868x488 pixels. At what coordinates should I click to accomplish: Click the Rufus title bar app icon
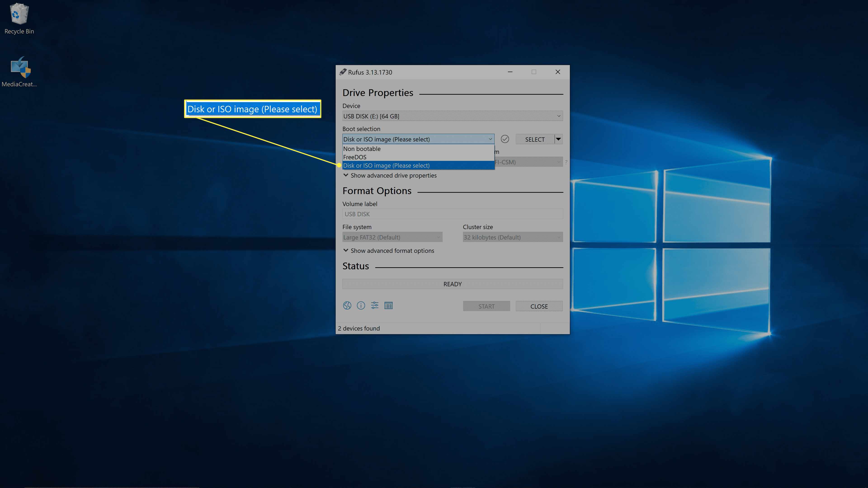pos(343,72)
